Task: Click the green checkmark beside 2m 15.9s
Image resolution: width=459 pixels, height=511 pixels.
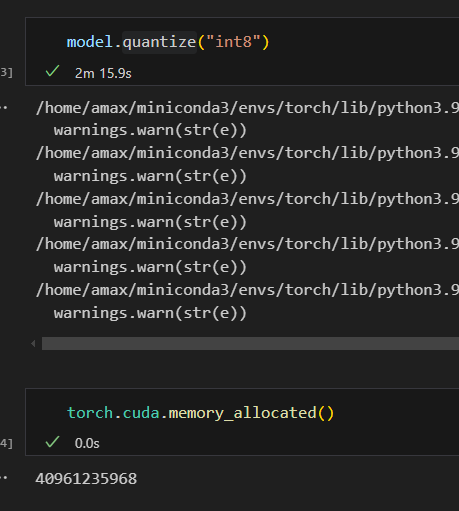Action: pos(52,71)
